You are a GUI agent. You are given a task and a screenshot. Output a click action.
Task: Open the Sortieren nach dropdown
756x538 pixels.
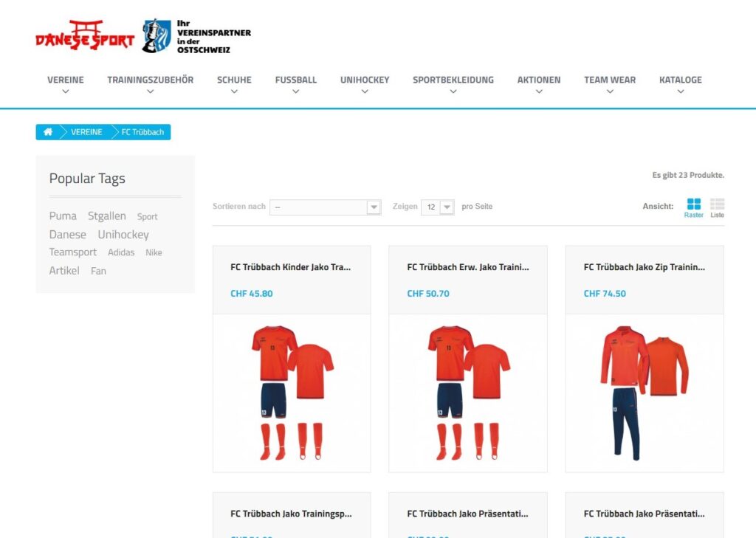coord(326,207)
